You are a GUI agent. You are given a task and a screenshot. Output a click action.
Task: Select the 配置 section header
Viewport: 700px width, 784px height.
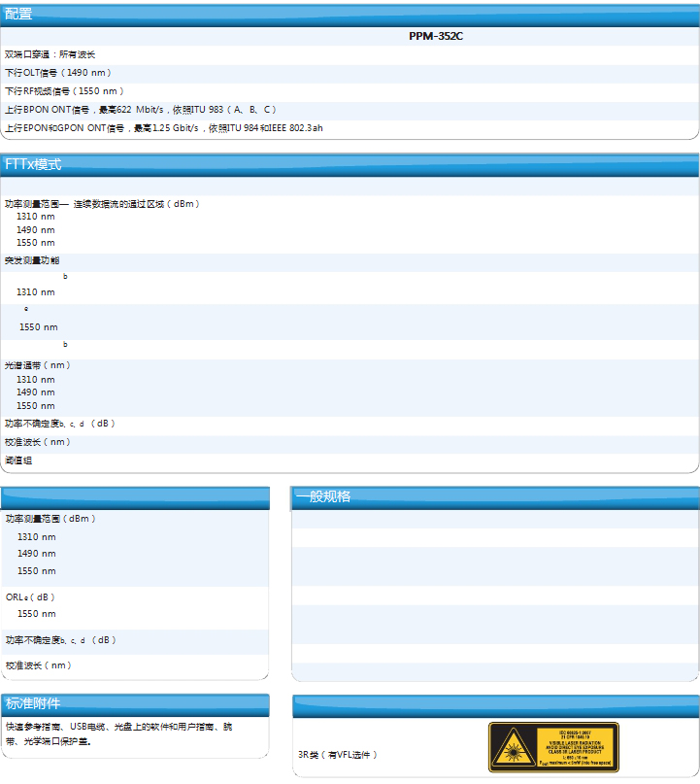[19, 15]
